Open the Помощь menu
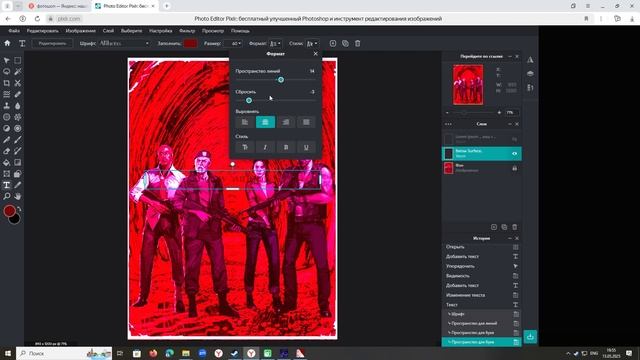640x360 pixels. [240, 31]
